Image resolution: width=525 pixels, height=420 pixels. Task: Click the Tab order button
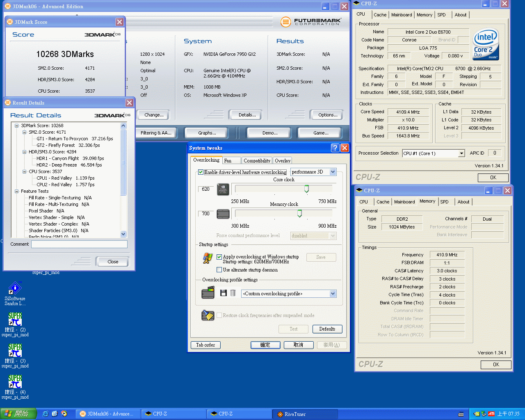205,345
